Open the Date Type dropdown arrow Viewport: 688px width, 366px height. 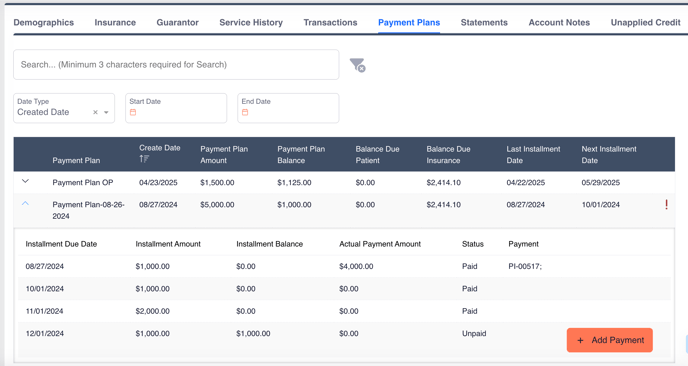coord(106,112)
